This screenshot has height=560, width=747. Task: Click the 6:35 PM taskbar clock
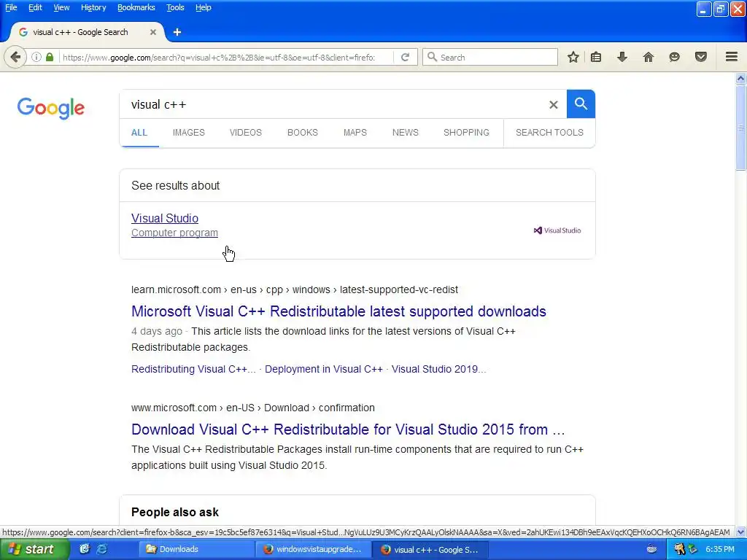(x=720, y=549)
